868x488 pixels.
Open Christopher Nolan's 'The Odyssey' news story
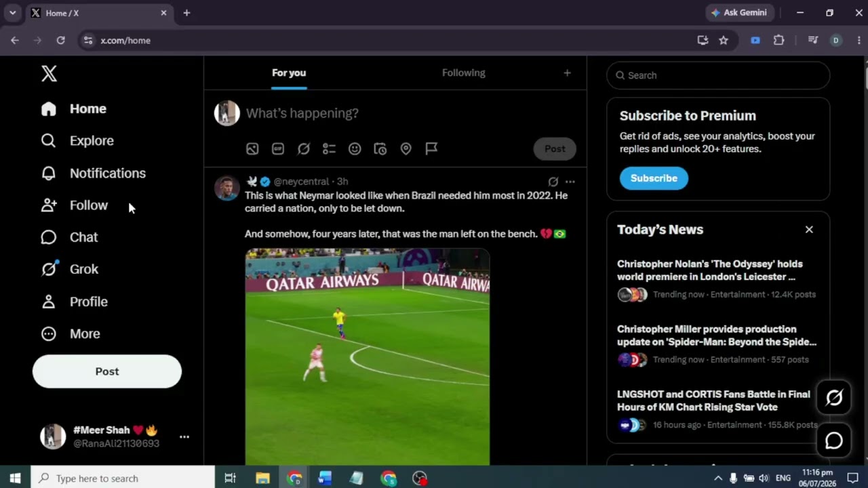click(x=717, y=279)
